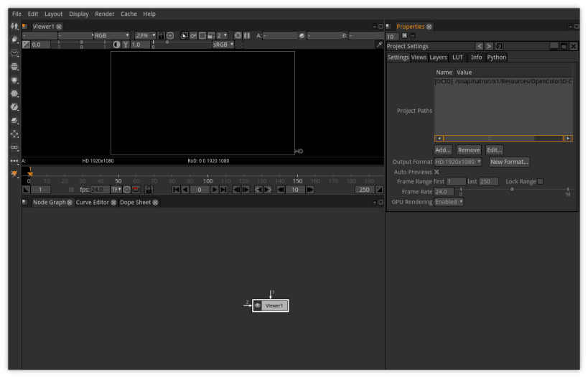The width and height of the screenshot is (588, 378).
Task: Open the Other nodes toolbar menu
Action: 14,161
